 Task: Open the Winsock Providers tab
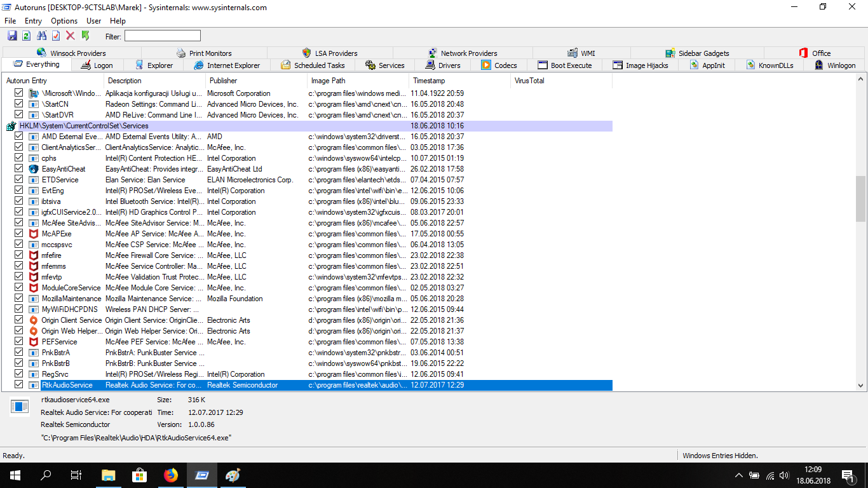click(x=72, y=53)
